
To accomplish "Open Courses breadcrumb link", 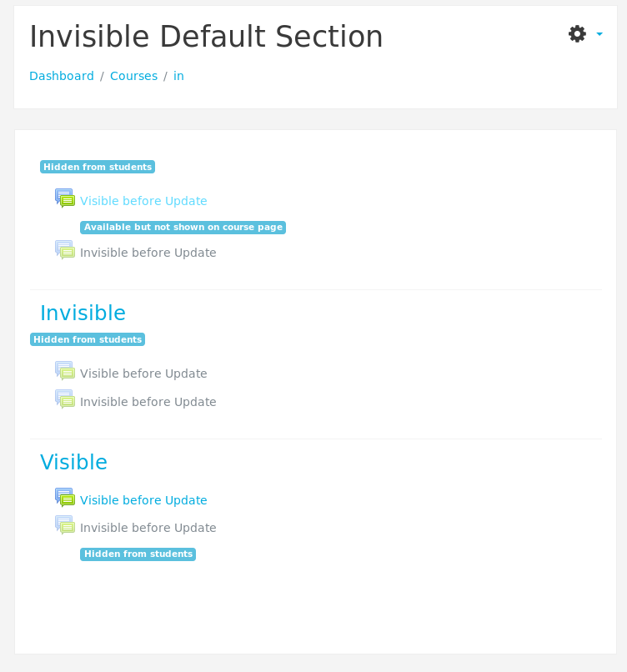I will [x=133, y=76].
